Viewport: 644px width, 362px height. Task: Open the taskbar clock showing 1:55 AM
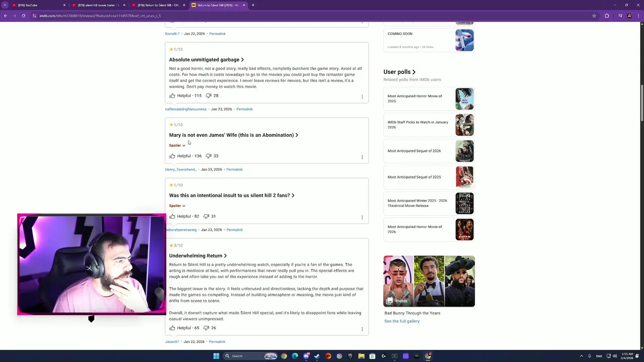pos(627,356)
